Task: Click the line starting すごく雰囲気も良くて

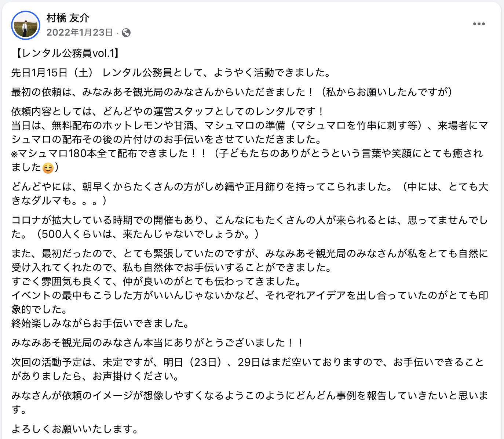Action: point(156,282)
